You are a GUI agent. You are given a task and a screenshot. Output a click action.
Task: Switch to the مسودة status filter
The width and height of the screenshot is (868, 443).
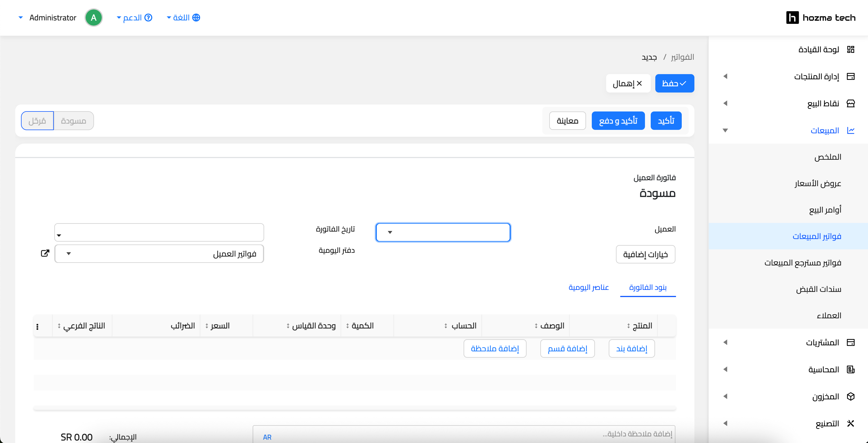(74, 120)
